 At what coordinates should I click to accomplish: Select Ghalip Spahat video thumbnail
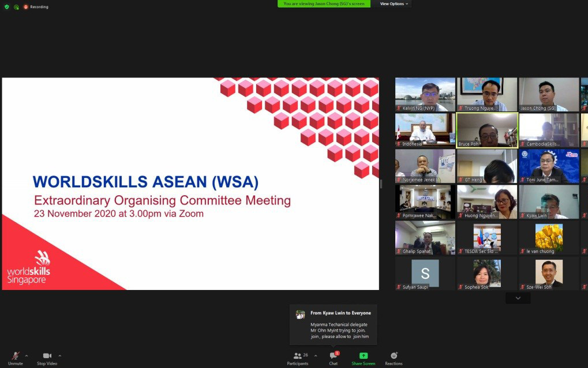[425, 237]
